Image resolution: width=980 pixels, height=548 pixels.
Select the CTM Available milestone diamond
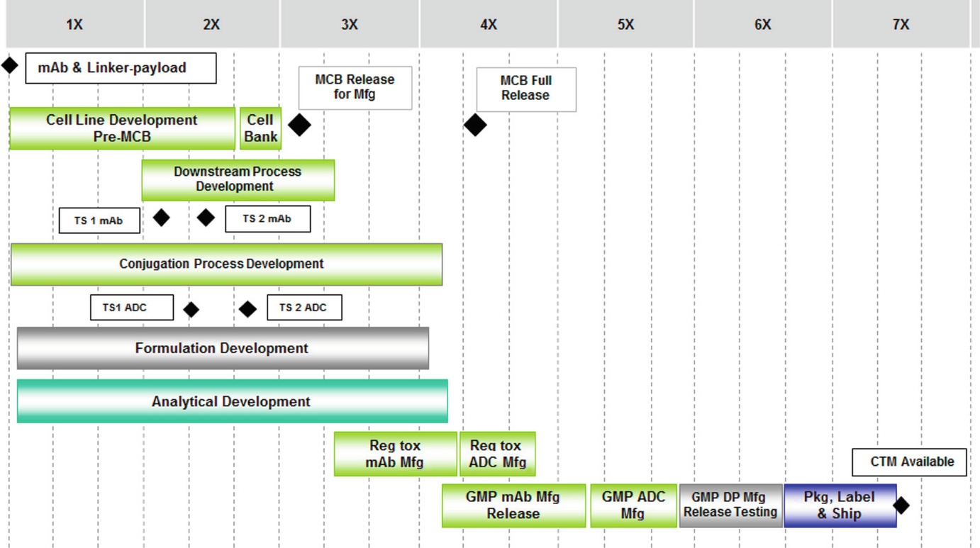click(x=901, y=505)
